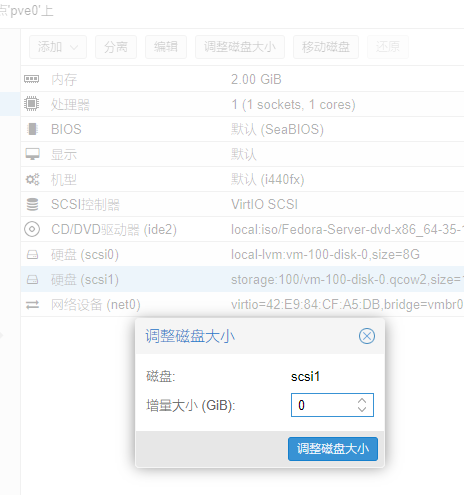Click the 编辑 (Edit) toolbar button
The height and width of the screenshot is (495, 464).
pyautogui.click(x=166, y=47)
